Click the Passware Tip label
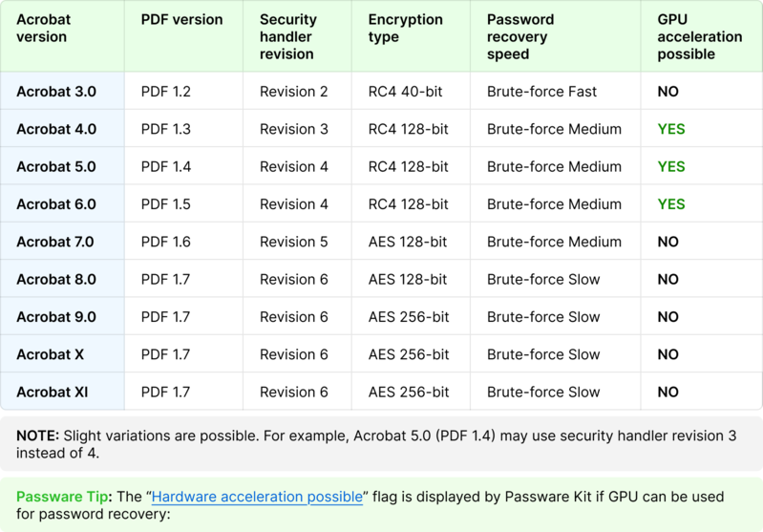The width and height of the screenshot is (763, 532). pyautogui.click(x=62, y=497)
